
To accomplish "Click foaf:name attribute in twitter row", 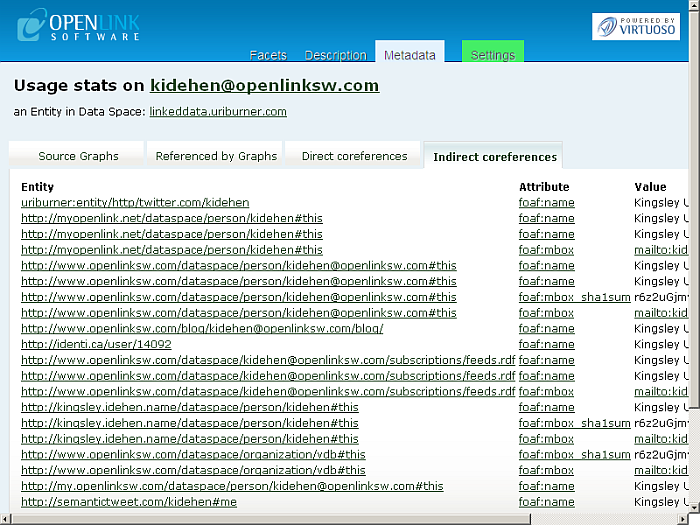I will pos(546,203).
